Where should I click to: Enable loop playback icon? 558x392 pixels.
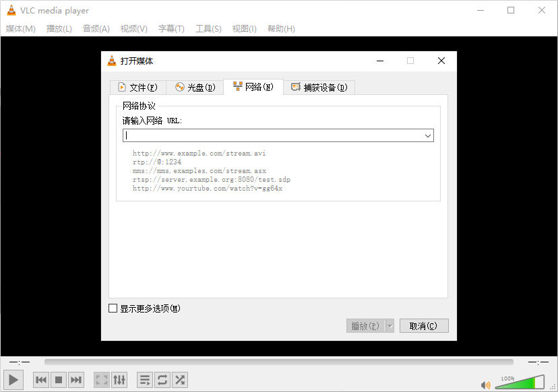coord(162,379)
